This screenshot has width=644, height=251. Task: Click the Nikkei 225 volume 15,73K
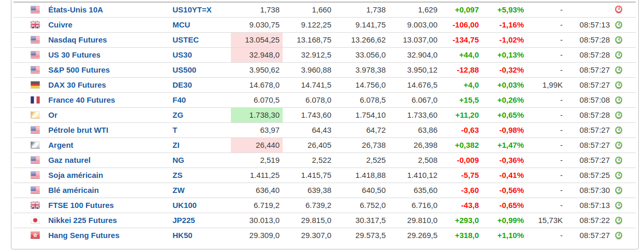pos(550,220)
